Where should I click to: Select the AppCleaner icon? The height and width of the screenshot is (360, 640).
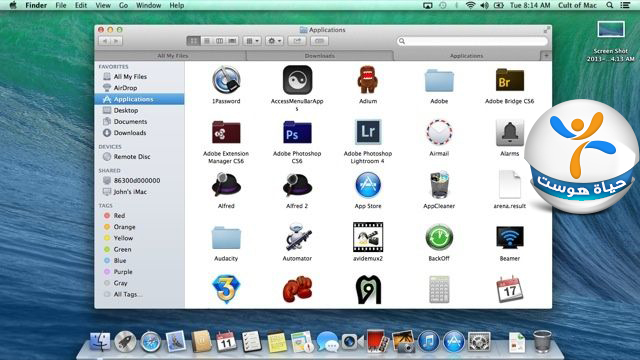click(x=439, y=185)
